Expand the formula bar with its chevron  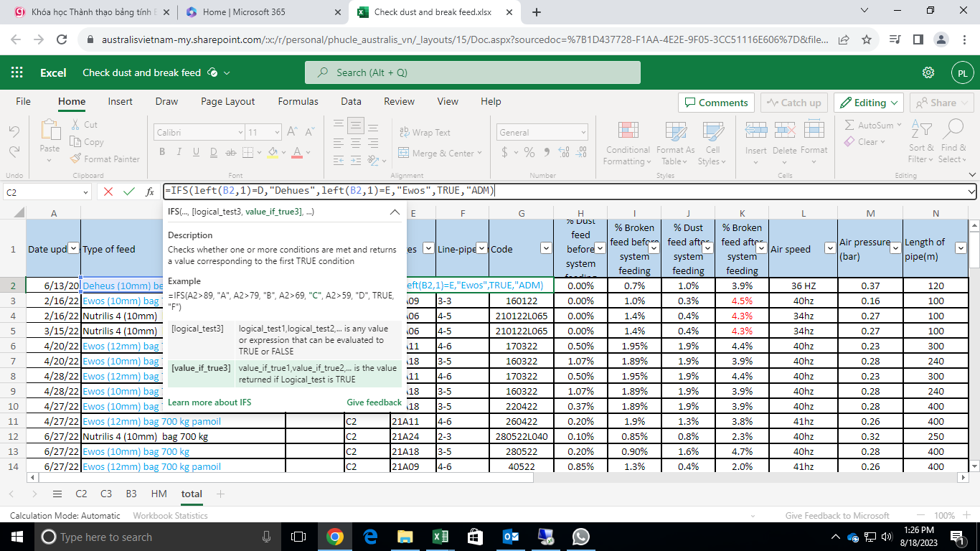pos(971,192)
